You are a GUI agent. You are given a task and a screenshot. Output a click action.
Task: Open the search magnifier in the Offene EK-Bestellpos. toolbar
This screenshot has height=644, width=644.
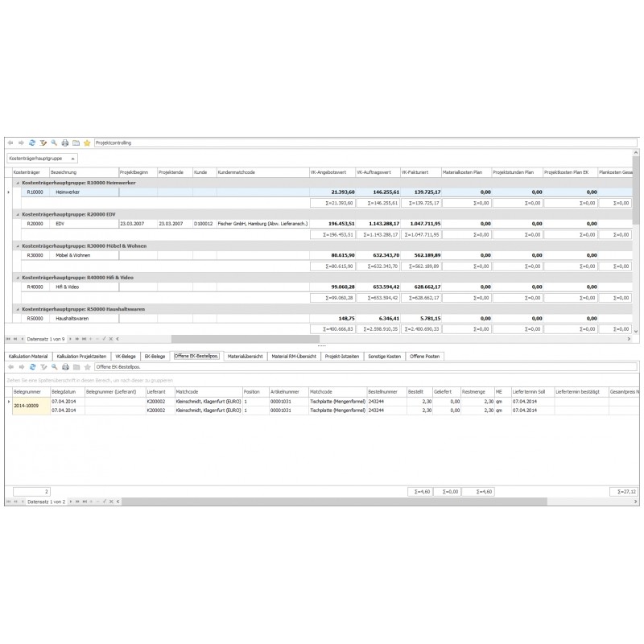coord(54,367)
